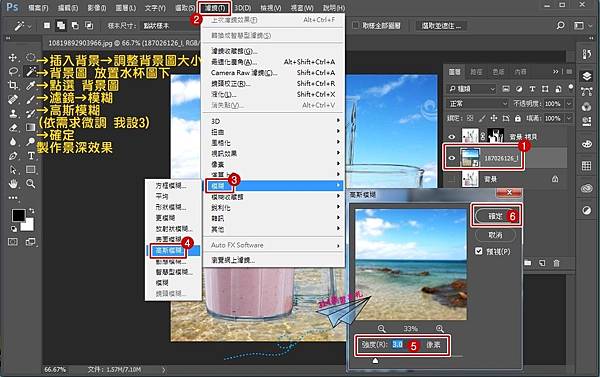Select the Blur (droplet) tool
Viewport: 600px width, 377px height.
pos(13,142)
